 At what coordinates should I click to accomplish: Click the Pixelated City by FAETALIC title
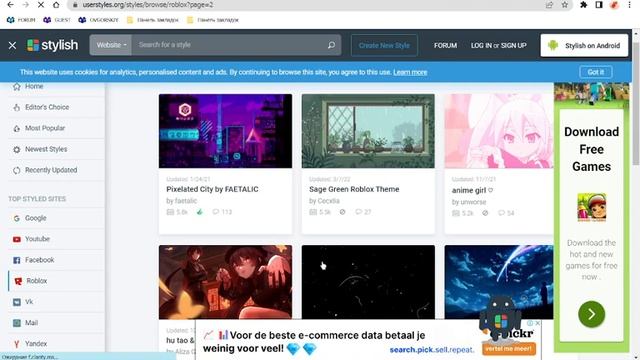(x=212, y=189)
